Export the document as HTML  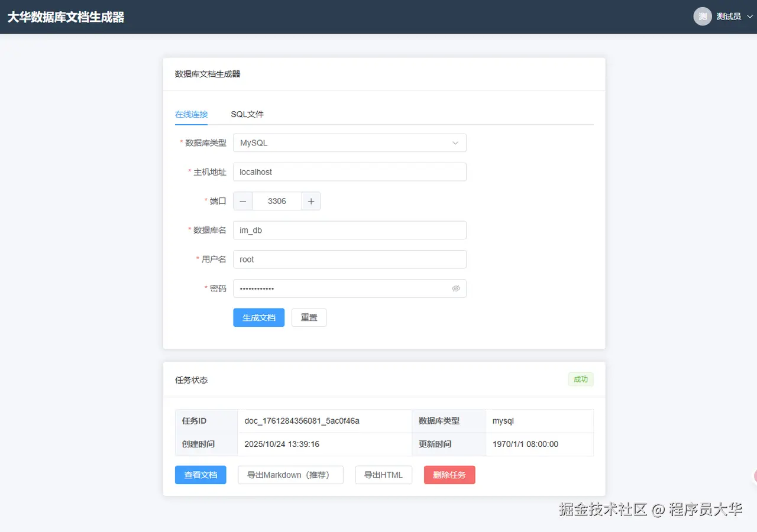click(x=383, y=475)
